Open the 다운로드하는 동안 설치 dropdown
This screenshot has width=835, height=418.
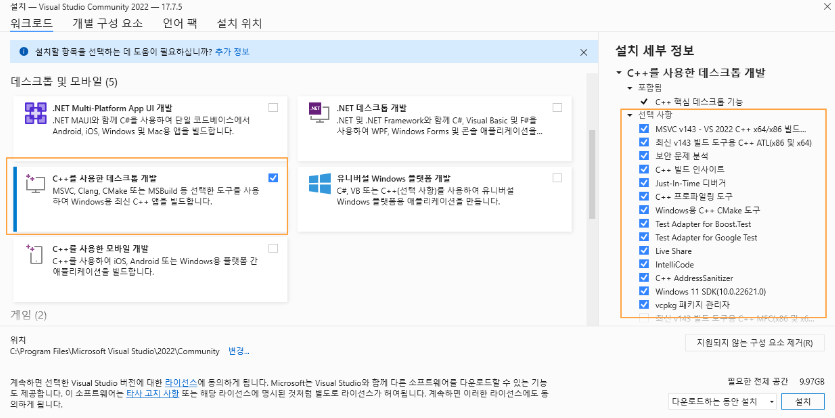tap(722, 401)
